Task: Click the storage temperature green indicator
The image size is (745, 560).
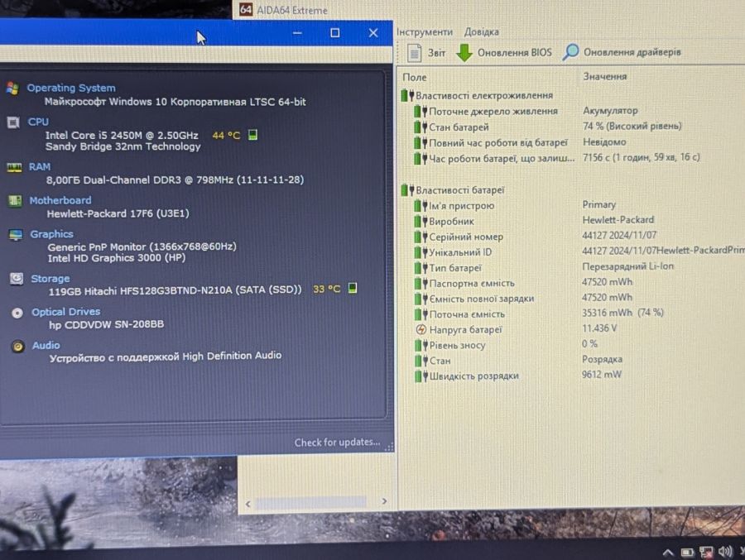Action: [353, 288]
